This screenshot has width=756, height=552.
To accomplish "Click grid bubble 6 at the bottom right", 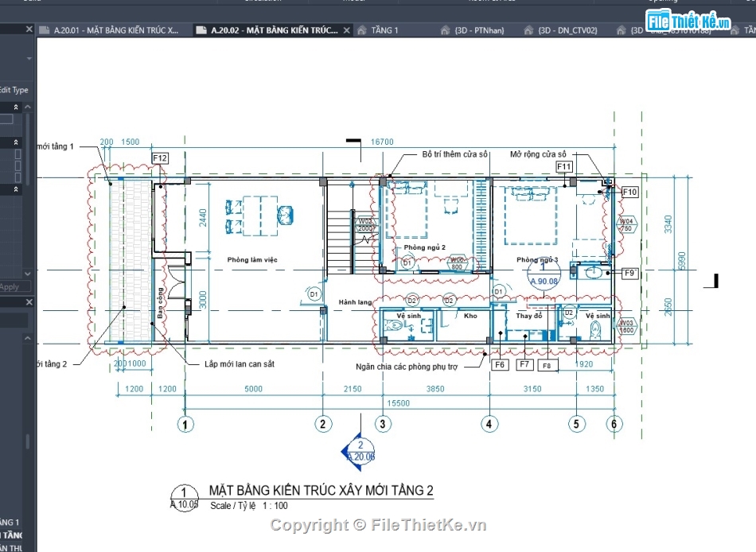I will [614, 424].
